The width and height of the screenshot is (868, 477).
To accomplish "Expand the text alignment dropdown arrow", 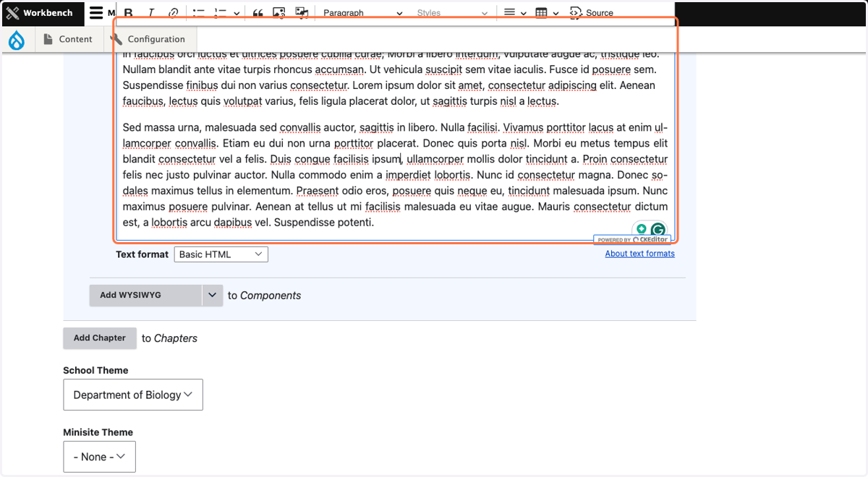I will tap(523, 13).
